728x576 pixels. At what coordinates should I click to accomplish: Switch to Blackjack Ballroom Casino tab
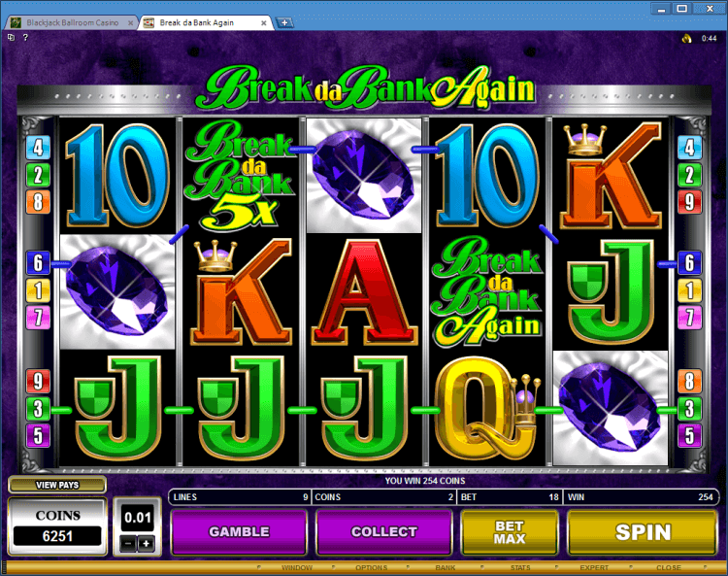coord(73,22)
